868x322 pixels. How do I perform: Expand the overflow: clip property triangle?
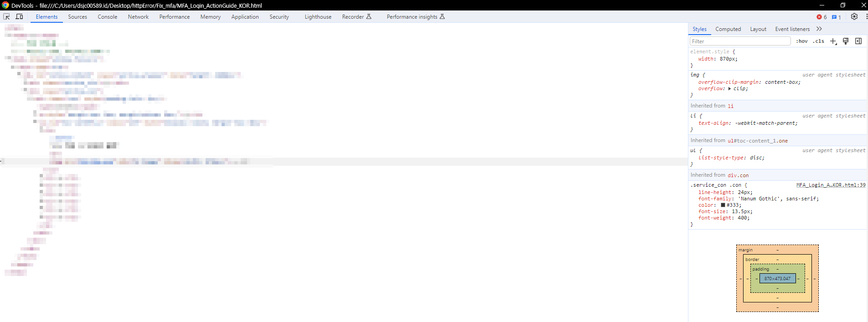[x=729, y=89]
